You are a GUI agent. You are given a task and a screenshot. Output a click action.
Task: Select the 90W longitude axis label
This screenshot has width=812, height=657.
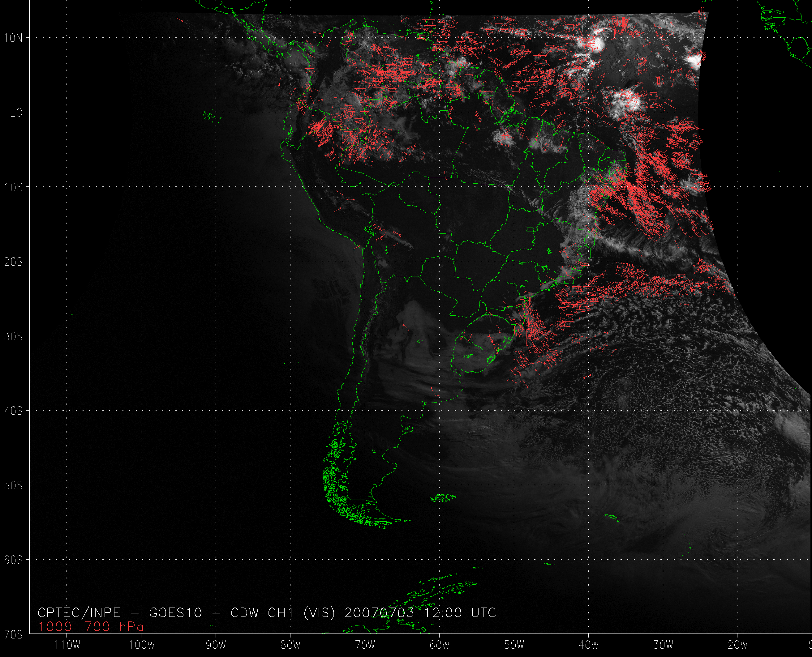(216, 645)
